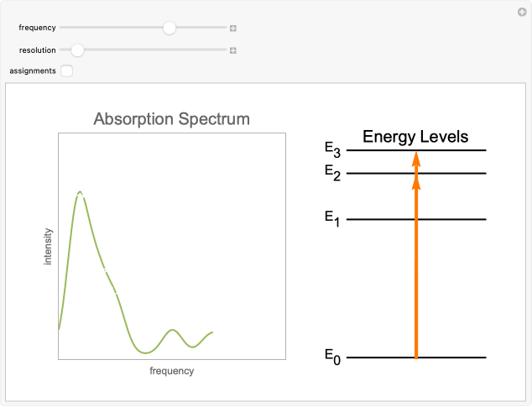This screenshot has width=532, height=407.
Task: Click the orange arrowhead at E3 level
Action: click(416, 158)
